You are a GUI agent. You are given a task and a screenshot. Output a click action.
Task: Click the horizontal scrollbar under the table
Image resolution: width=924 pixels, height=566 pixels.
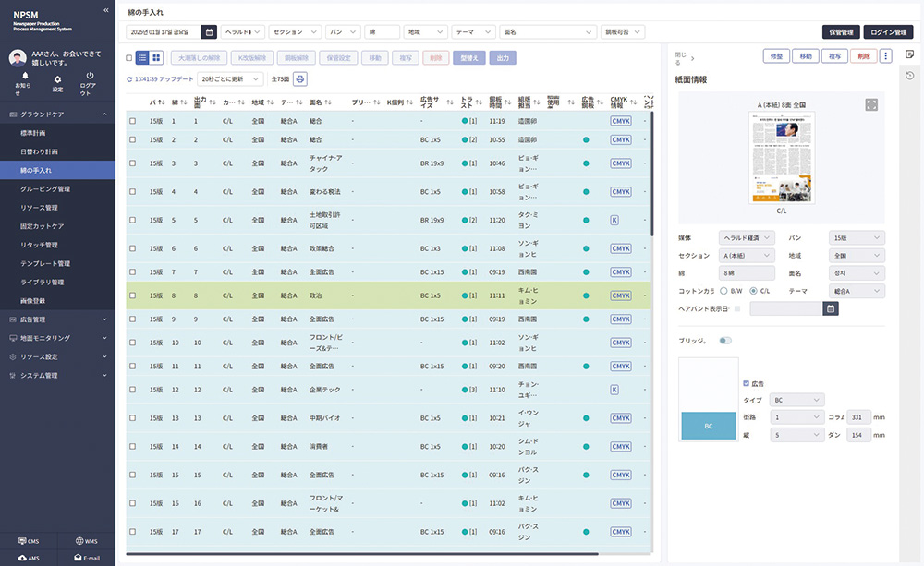click(362, 554)
